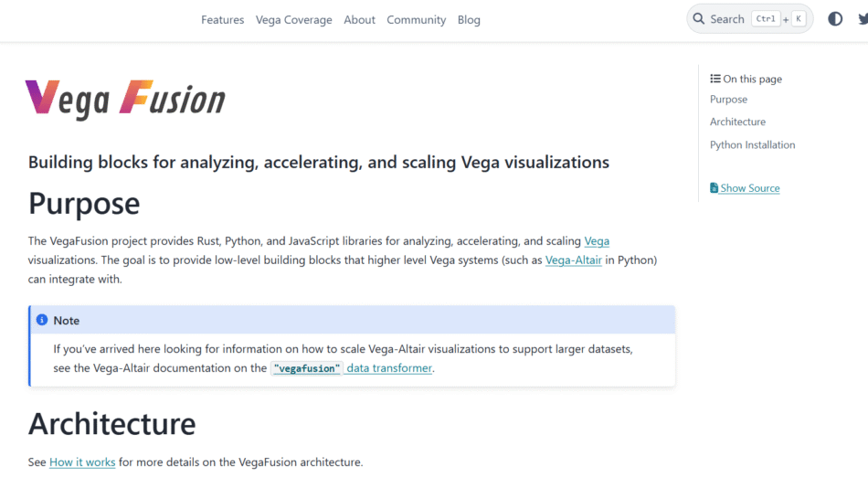Click the Search box in header
The image size is (868, 488).
point(749,19)
